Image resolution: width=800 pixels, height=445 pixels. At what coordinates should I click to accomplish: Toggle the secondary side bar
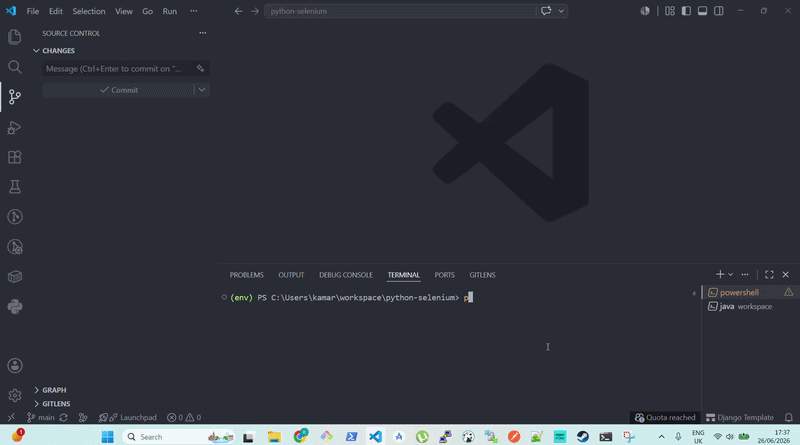(x=719, y=11)
